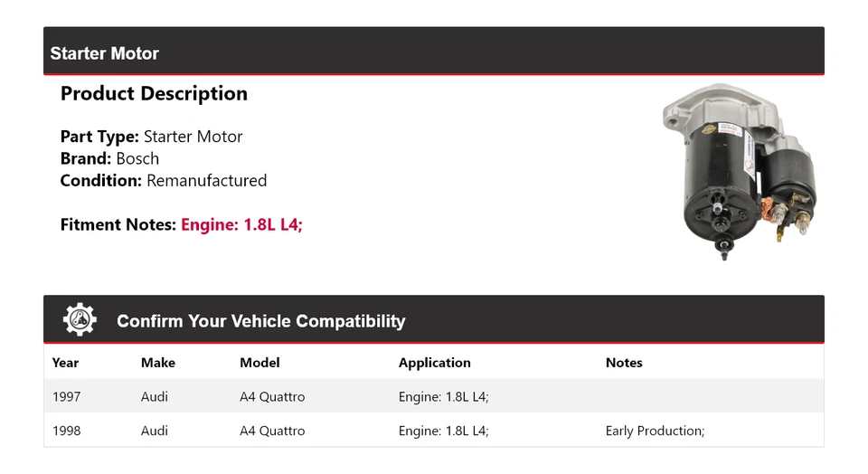Click the Condition: Remanufactured line
The width and height of the screenshot is (868, 474).
point(164,180)
